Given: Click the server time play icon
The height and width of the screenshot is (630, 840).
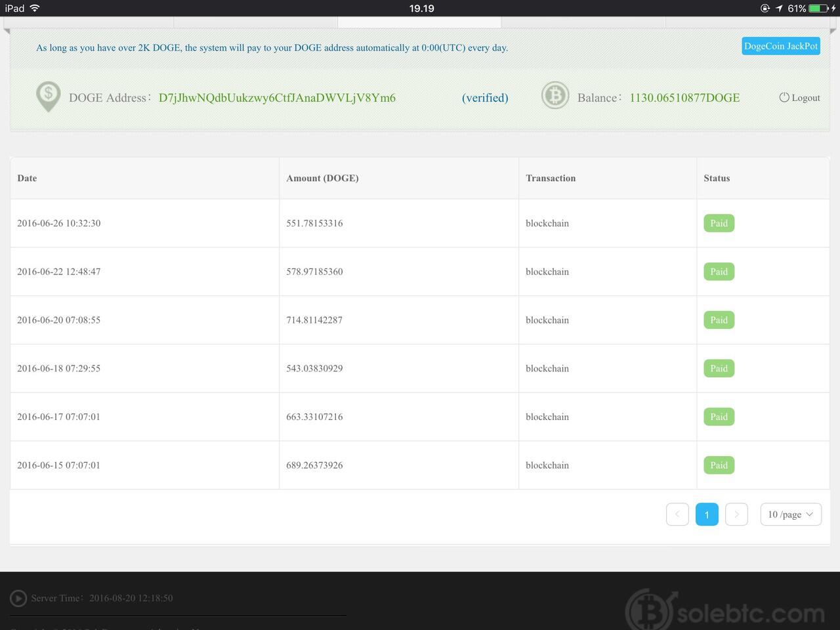Looking at the screenshot, I should tap(18, 598).
